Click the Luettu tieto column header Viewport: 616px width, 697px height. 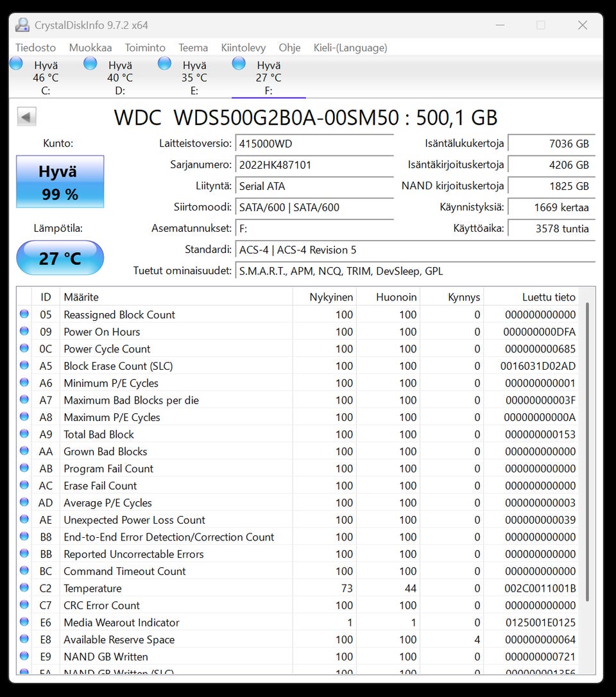point(531,297)
